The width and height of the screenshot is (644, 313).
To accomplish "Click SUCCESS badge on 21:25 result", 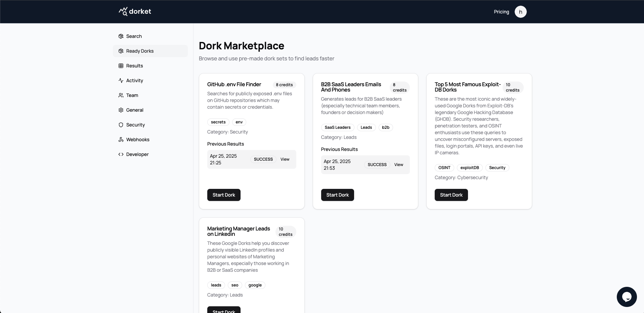I will pos(263,159).
